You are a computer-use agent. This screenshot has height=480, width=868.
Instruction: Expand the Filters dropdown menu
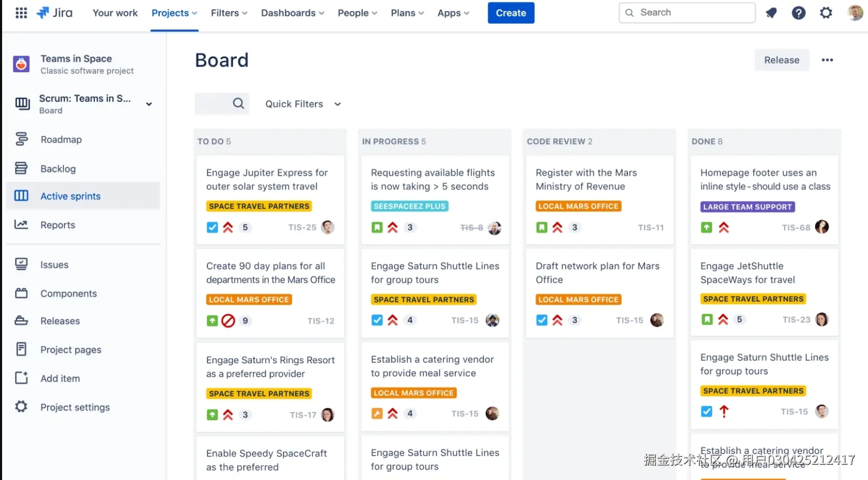(229, 13)
